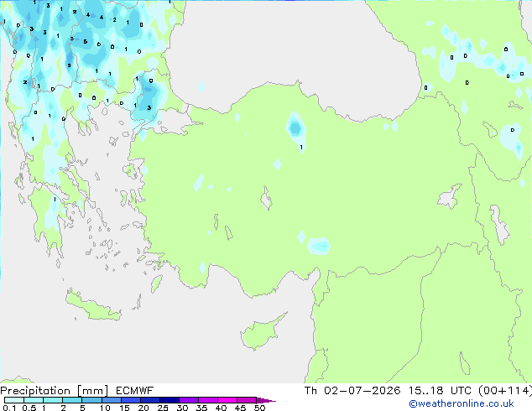Pick the 15–20 mm blue legend swatch
Viewport: 532px width, 411px height.
pos(131,400)
